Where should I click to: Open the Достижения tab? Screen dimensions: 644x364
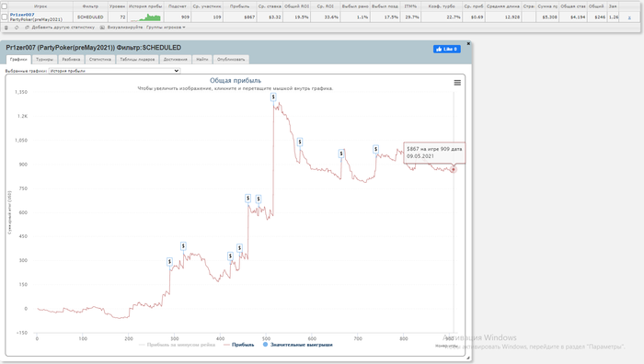tap(176, 60)
